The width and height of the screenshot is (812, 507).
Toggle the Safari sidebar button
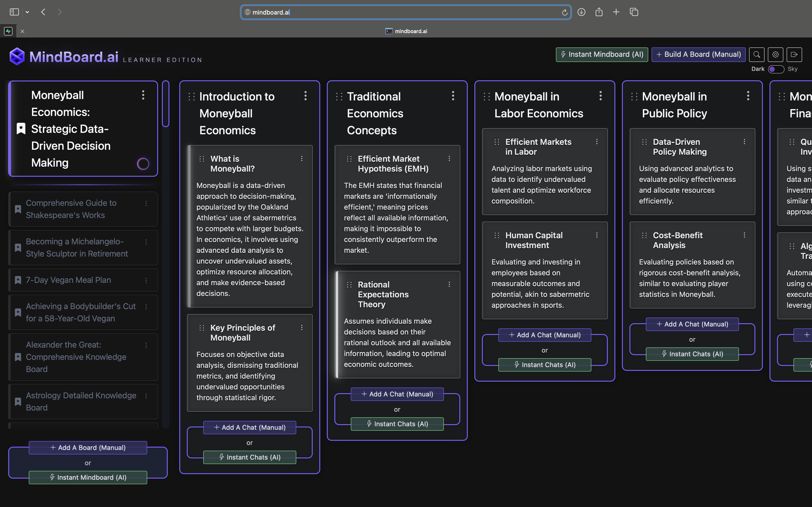tap(14, 12)
